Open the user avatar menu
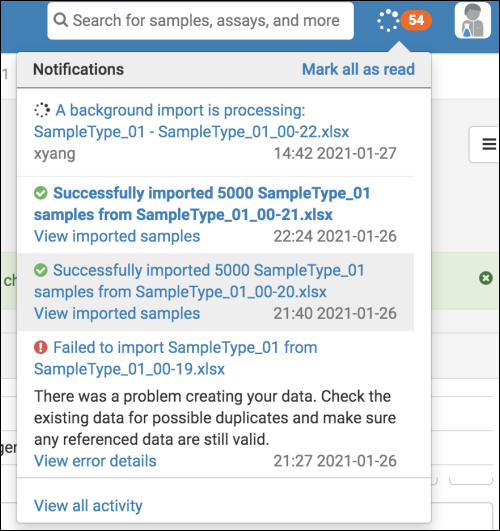The image size is (500, 531). point(473,20)
